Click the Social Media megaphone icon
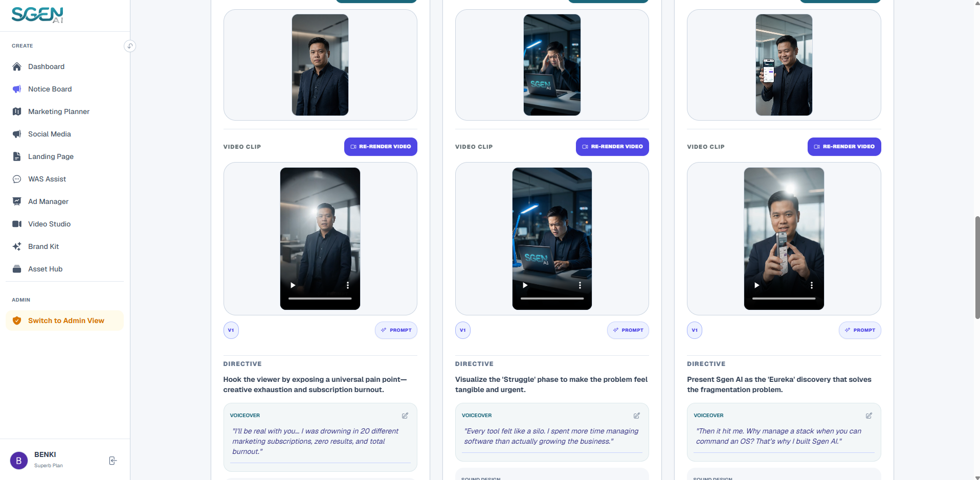980x480 pixels. tap(17, 134)
